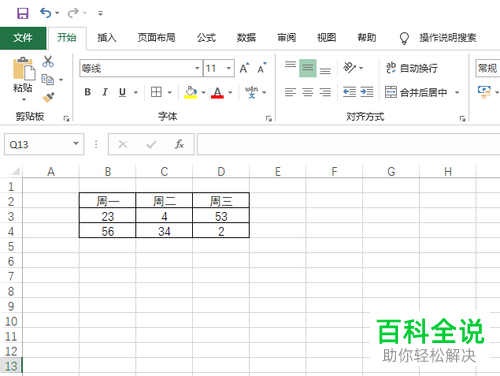500x376 pixels.
Task: Click Decrease Font Size icon
Action: pyautogui.click(x=262, y=68)
